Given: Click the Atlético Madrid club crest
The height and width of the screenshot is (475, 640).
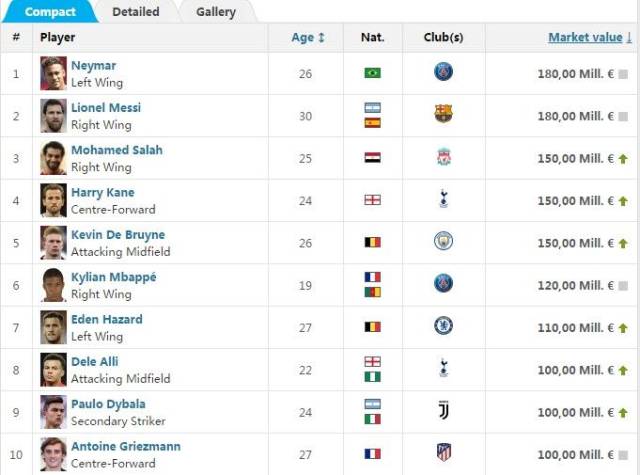Looking at the screenshot, I should click(443, 453).
